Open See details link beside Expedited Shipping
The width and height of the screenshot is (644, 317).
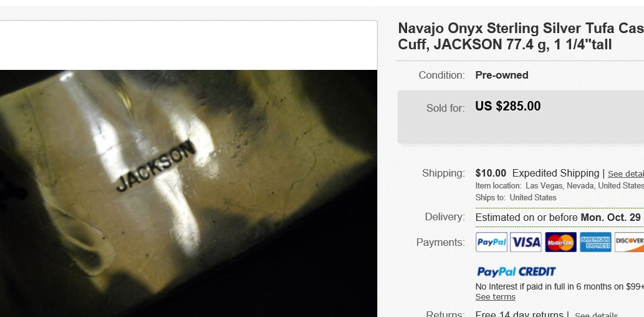pyautogui.click(x=625, y=174)
